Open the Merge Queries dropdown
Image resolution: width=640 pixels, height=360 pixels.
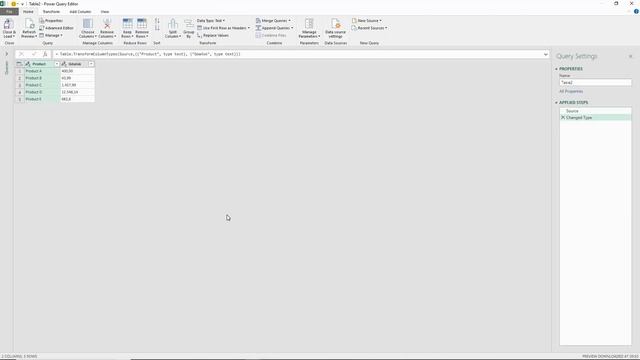click(x=273, y=20)
